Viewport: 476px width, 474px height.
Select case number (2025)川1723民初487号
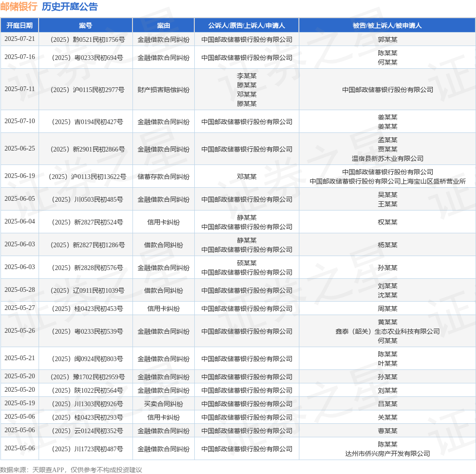pyautogui.click(x=87, y=449)
